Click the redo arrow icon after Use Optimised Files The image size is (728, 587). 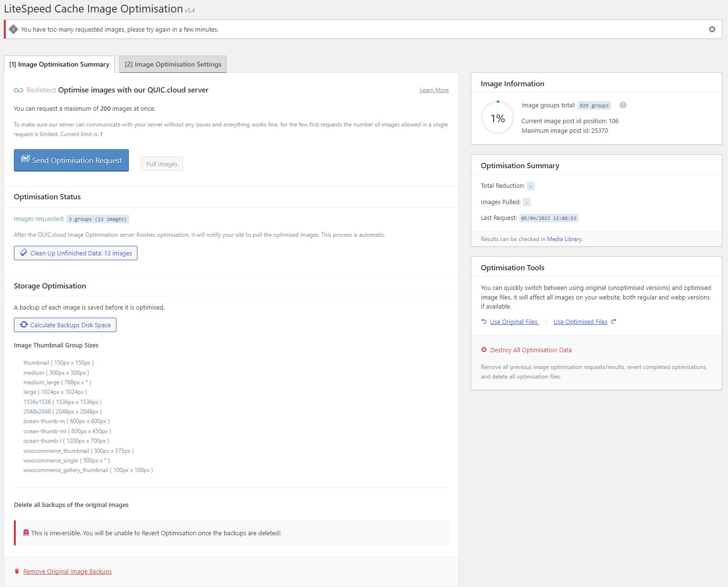coord(614,322)
